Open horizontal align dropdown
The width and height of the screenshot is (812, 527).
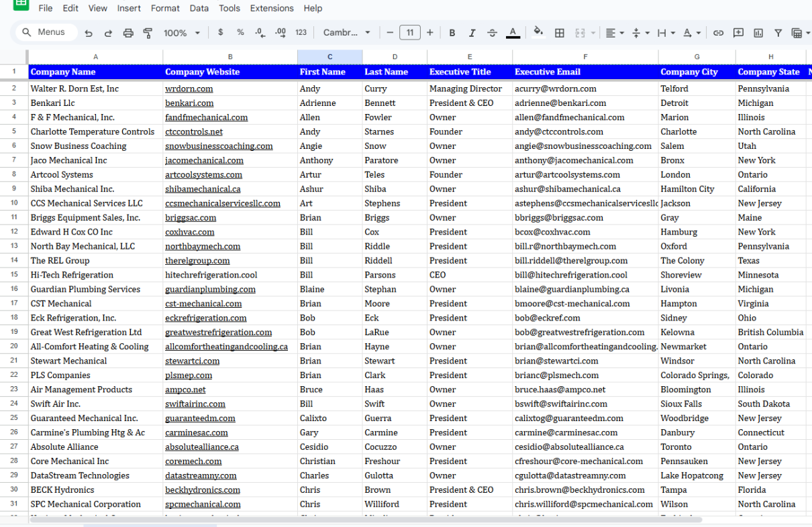[615, 33]
